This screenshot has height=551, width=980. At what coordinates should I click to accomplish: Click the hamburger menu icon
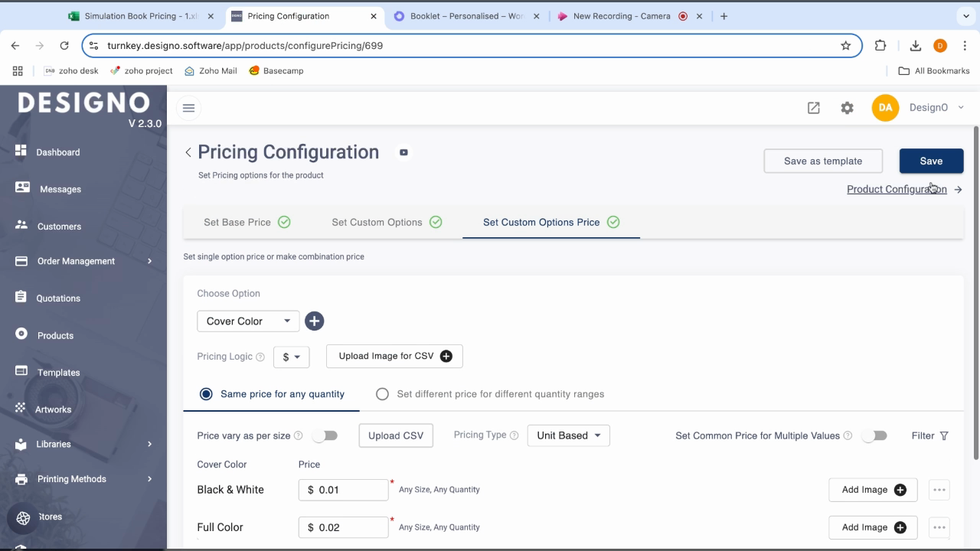[188, 108]
